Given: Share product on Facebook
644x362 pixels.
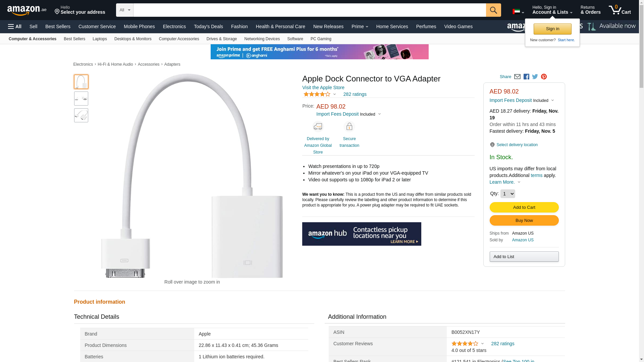Looking at the screenshot, I should pyautogui.click(x=526, y=77).
